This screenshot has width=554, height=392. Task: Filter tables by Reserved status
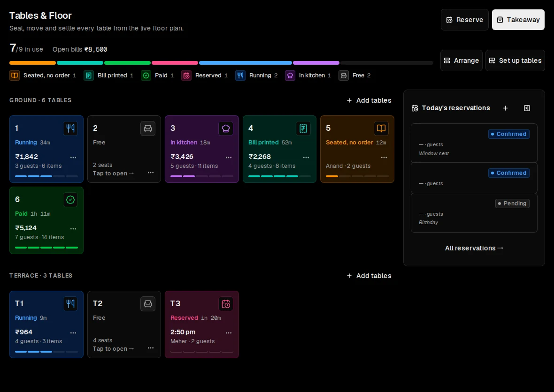click(x=205, y=75)
